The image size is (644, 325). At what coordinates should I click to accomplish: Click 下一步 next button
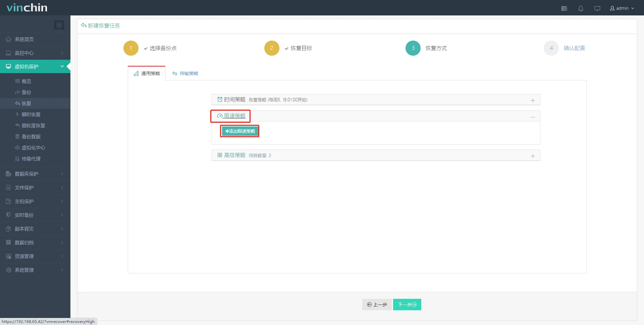pos(407,305)
